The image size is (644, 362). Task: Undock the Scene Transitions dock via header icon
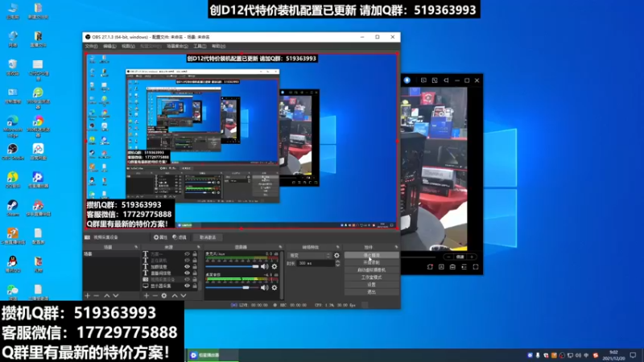[x=338, y=247]
